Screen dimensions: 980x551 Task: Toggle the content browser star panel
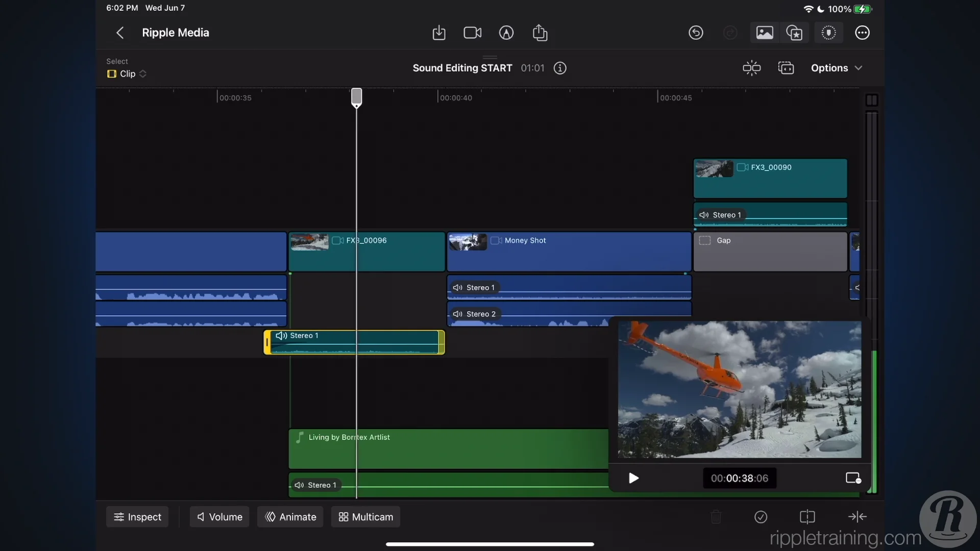point(794,33)
